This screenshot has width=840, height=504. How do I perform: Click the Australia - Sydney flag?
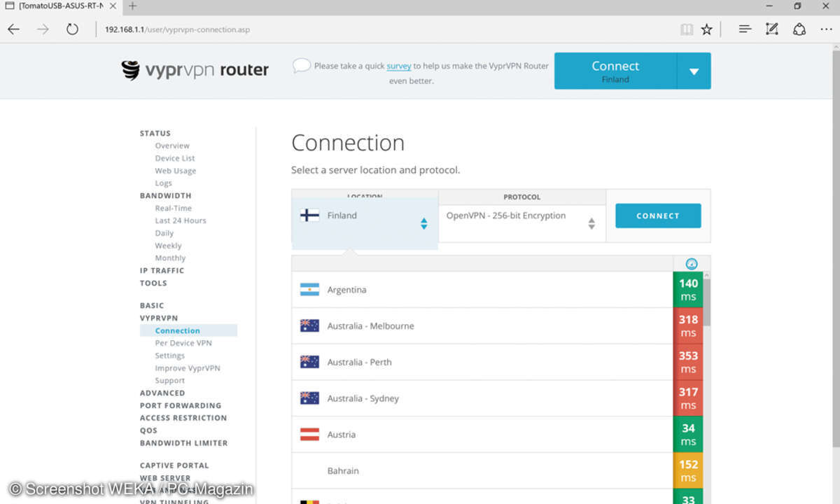(x=309, y=398)
